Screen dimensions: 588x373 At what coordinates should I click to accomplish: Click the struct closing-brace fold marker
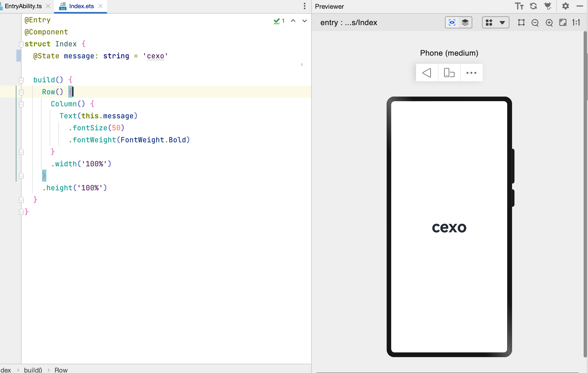21,212
